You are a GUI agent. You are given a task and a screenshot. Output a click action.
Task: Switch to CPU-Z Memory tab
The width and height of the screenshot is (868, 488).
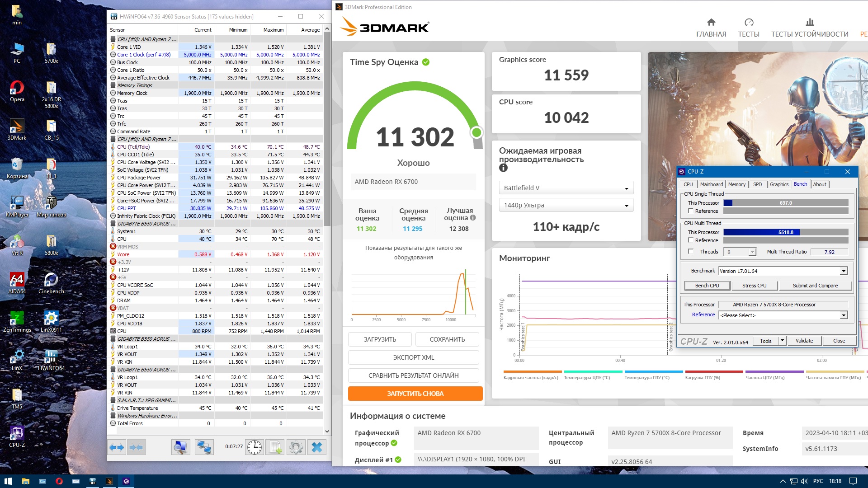point(736,184)
